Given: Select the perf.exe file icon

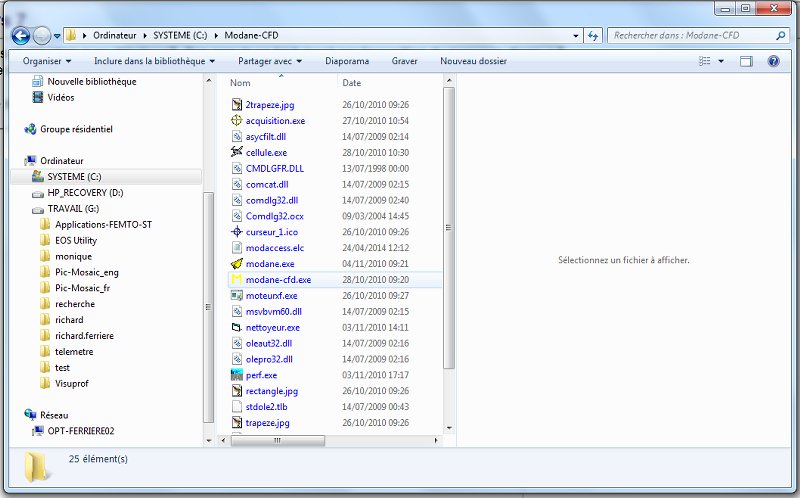Looking at the screenshot, I should pyautogui.click(x=237, y=375).
